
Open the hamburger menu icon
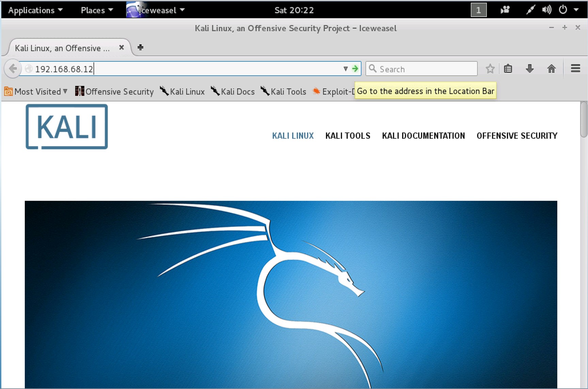pyautogui.click(x=575, y=69)
